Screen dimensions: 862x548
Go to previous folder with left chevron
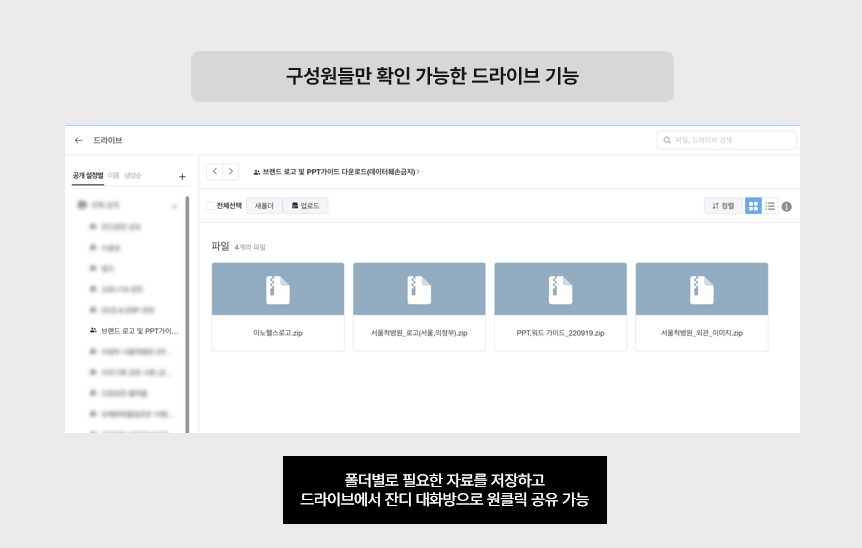(214, 172)
